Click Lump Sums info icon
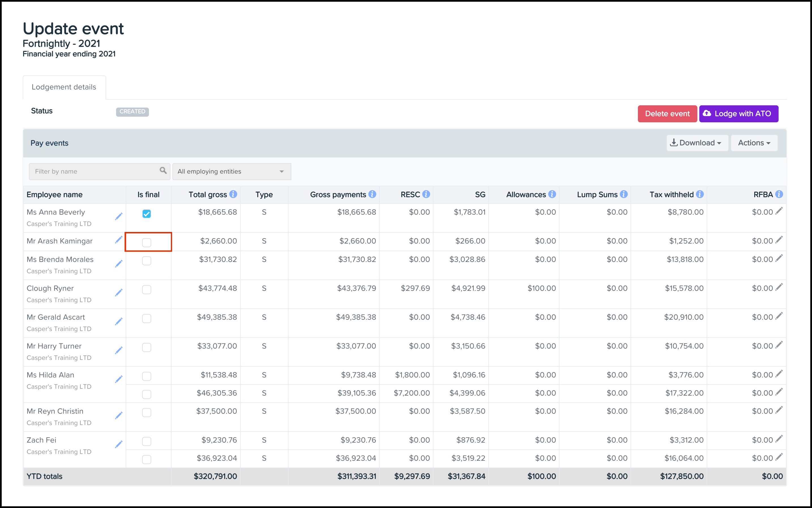This screenshot has width=812, height=508. coord(623,194)
